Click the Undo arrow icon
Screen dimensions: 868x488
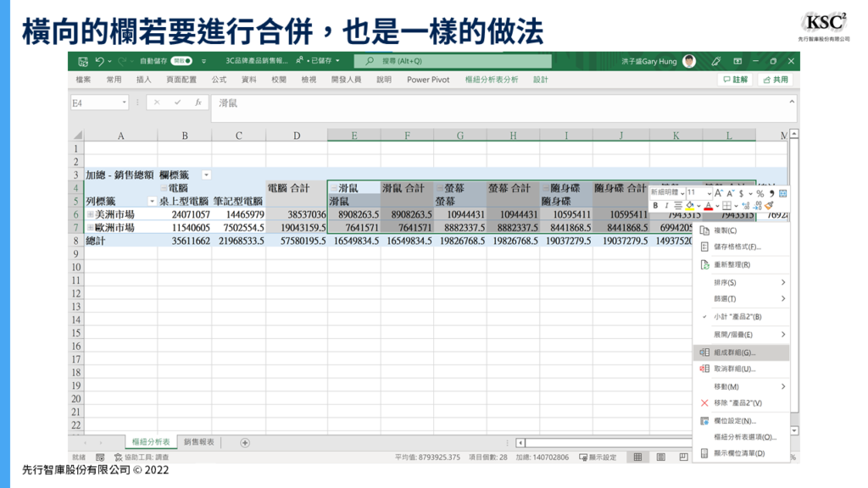[x=100, y=61]
